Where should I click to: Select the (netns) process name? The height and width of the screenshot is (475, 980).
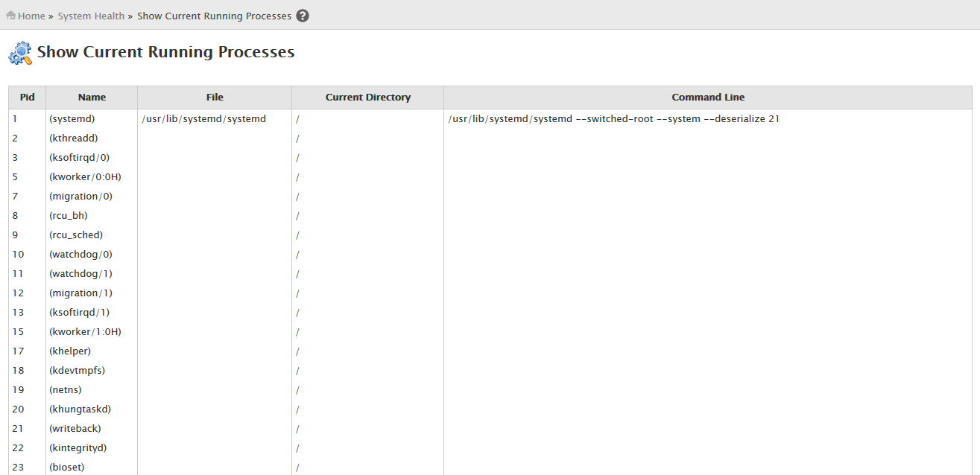tap(66, 390)
